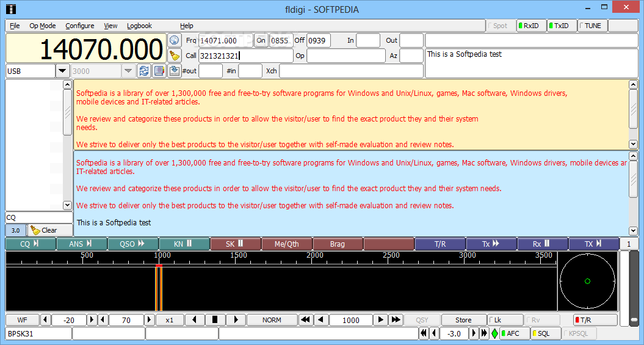Step waterfall right with the single right arrow
This screenshot has width=644, height=345.
point(236,320)
